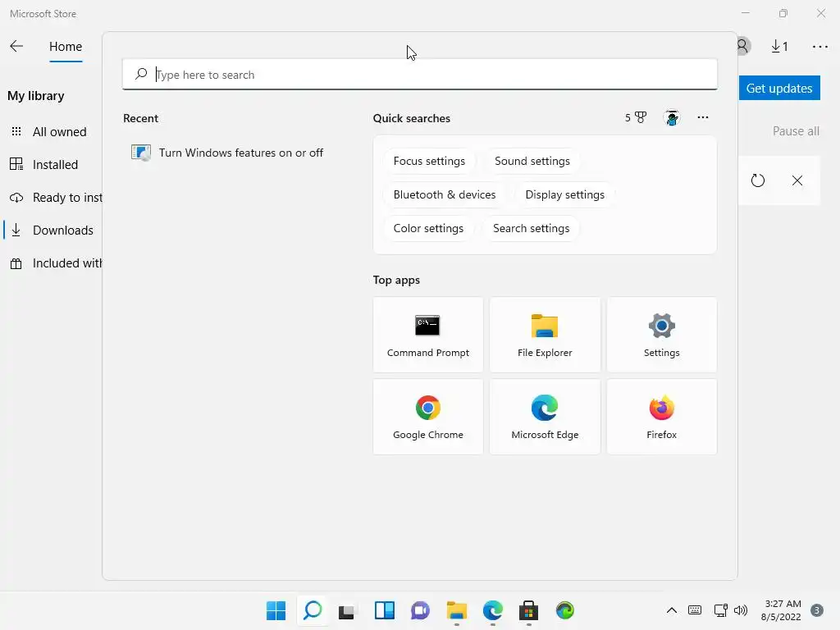Screen dimensions: 840x630
Task: Launch Firefox from Top apps
Action: (662, 417)
